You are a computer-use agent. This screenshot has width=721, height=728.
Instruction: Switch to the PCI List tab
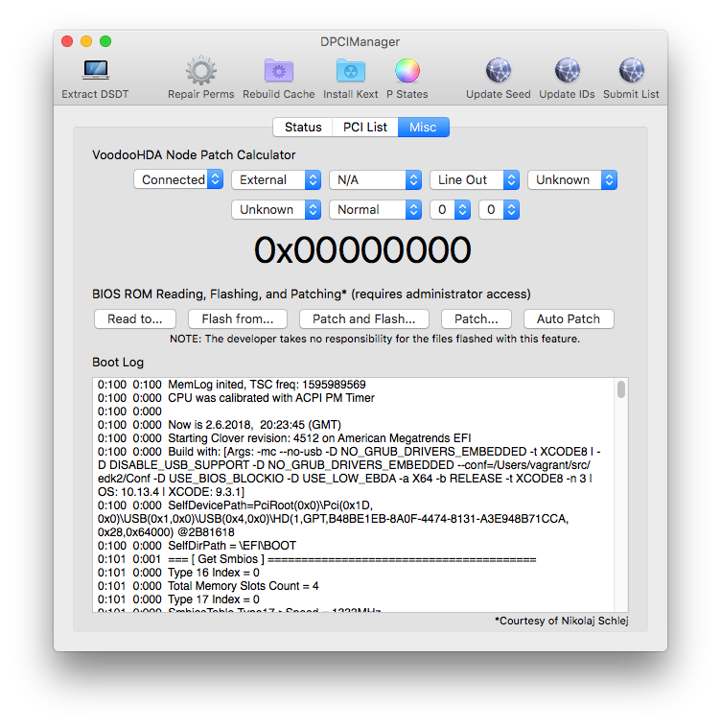point(365,128)
